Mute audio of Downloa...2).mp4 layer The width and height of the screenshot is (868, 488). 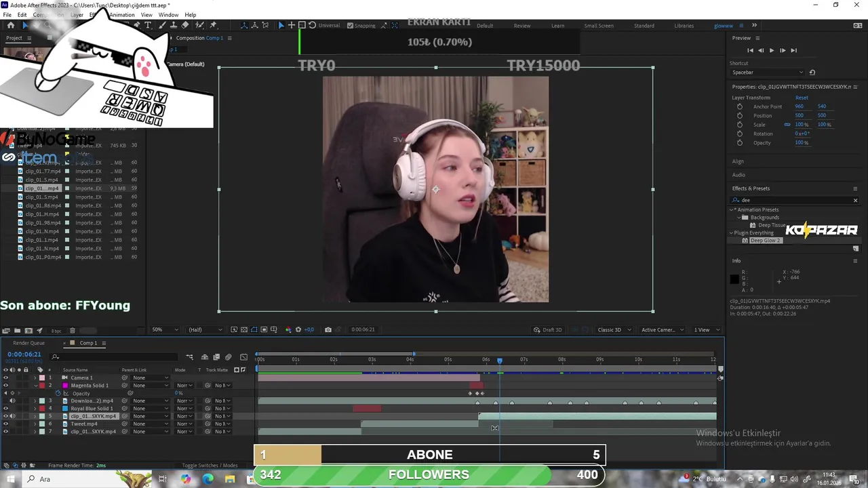coord(12,401)
